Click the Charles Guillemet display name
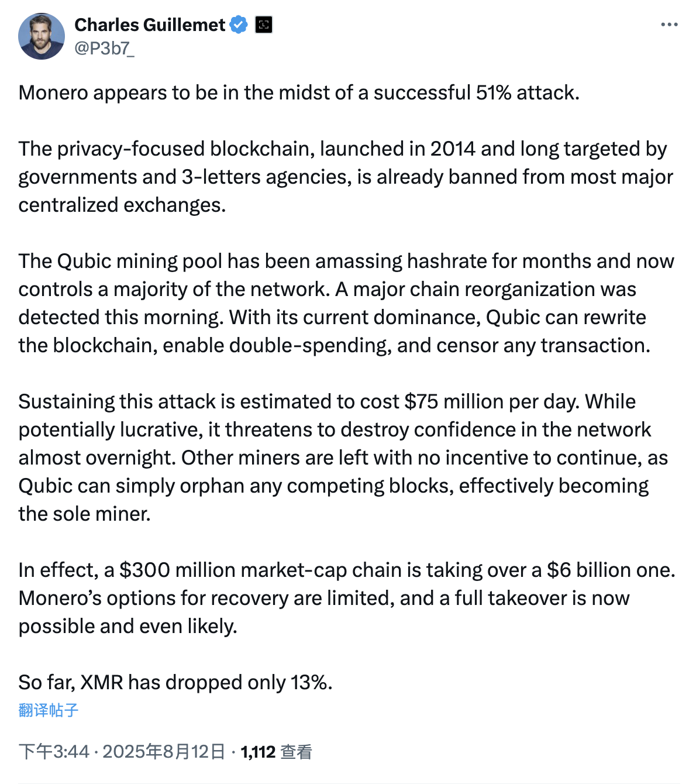This screenshot has width=696, height=784. click(150, 25)
